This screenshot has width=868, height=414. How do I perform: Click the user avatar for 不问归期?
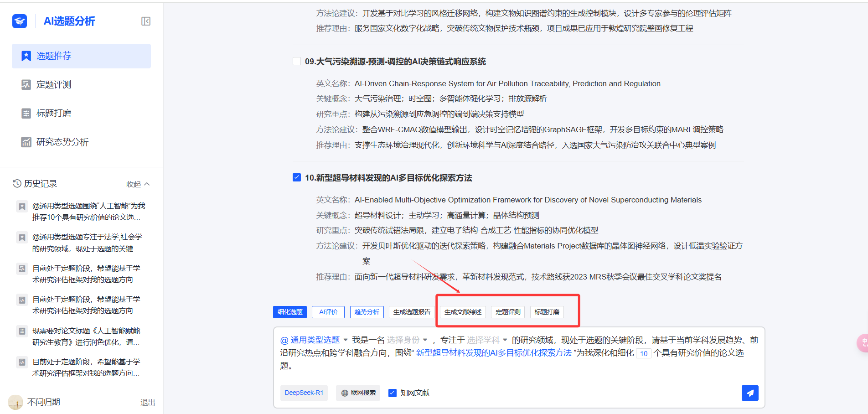pos(15,402)
